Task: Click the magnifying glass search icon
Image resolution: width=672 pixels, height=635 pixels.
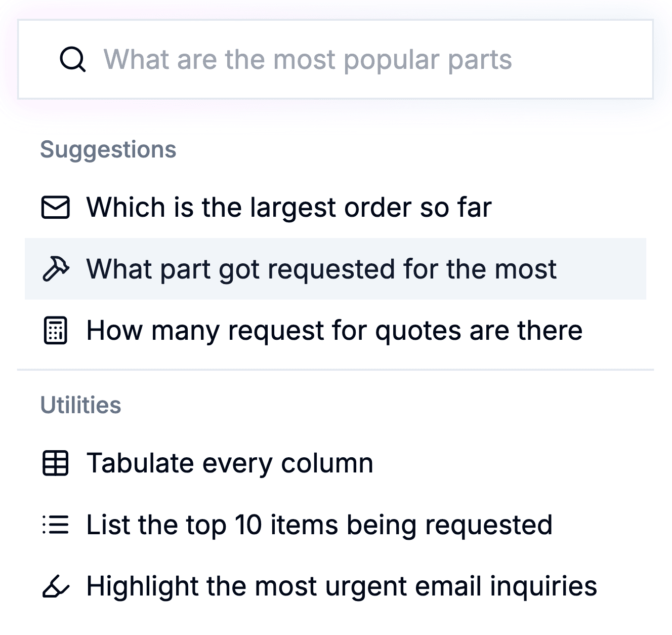Action: [x=73, y=59]
